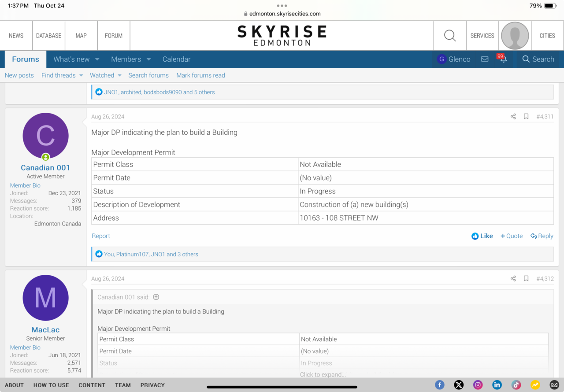Open Mark forums read link

click(x=200, y=75)
